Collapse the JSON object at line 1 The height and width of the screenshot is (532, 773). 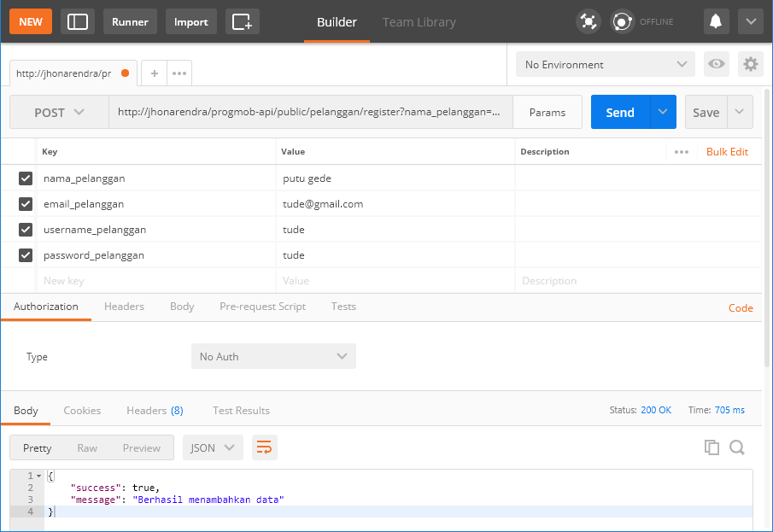tap(39, 476)
